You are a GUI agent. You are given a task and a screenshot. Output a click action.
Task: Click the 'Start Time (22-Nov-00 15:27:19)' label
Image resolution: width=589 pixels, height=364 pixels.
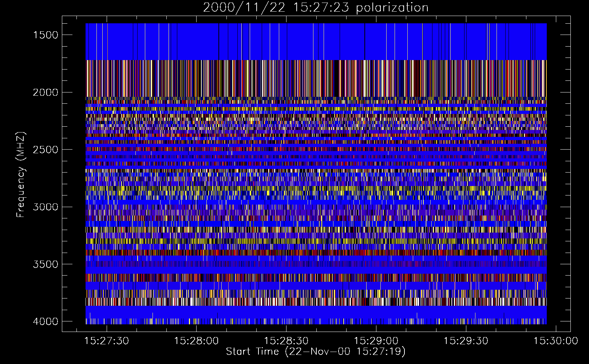tap(316, 352)
